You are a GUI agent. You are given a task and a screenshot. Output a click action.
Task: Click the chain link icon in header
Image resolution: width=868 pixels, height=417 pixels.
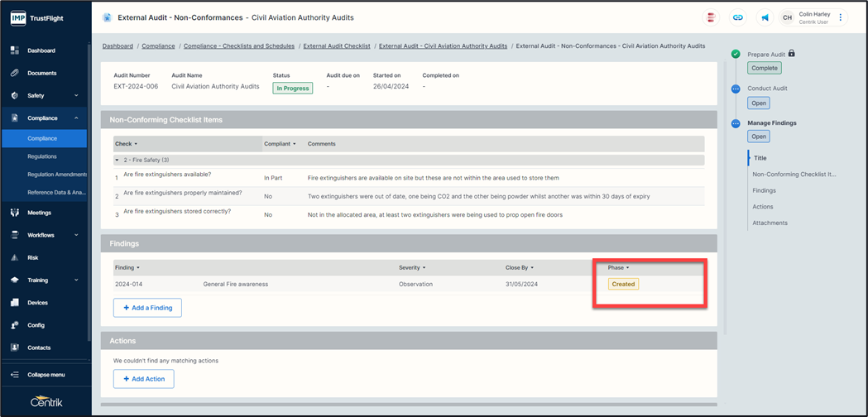click(x=738, y=17)
